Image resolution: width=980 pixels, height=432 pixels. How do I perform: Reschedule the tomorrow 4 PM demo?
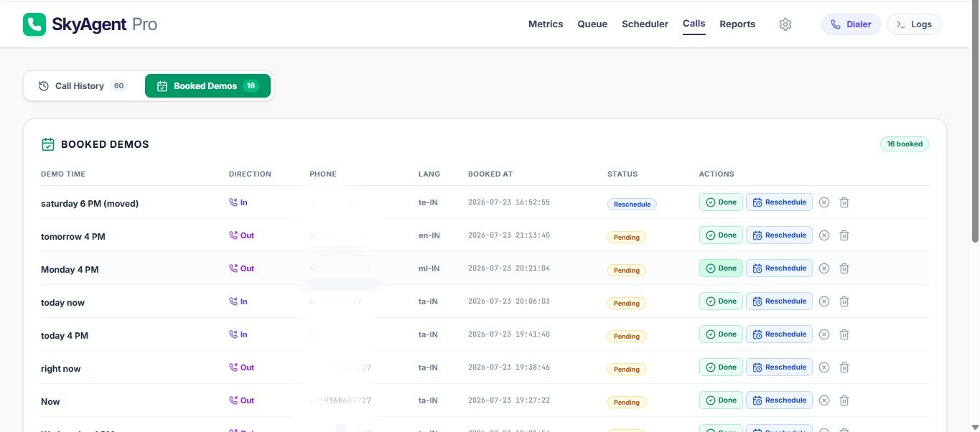pyautogui.click(x=779, y=235)
